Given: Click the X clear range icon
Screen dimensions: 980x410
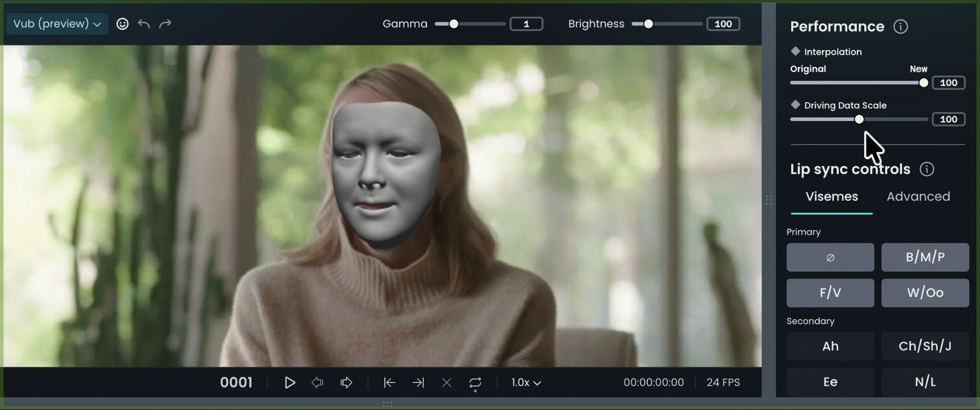Looking at the screenshot, I should pyautogui.click(x=447, y=382).
